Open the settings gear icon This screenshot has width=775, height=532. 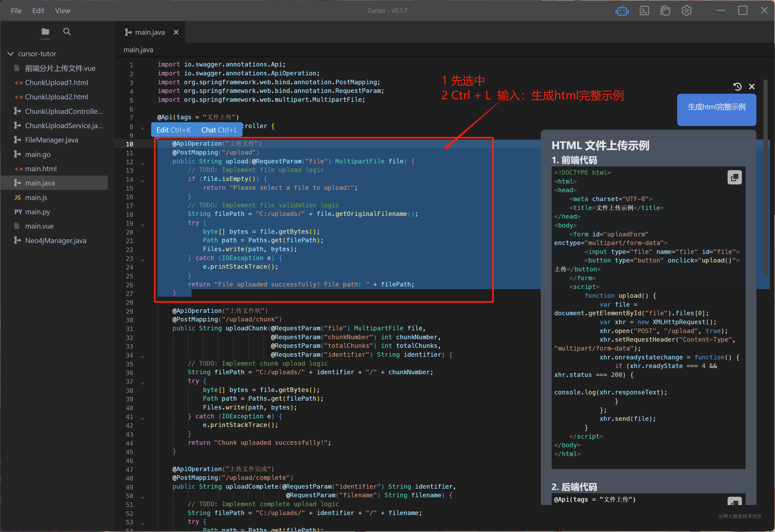pyautogui.click(x=686, y=11)
